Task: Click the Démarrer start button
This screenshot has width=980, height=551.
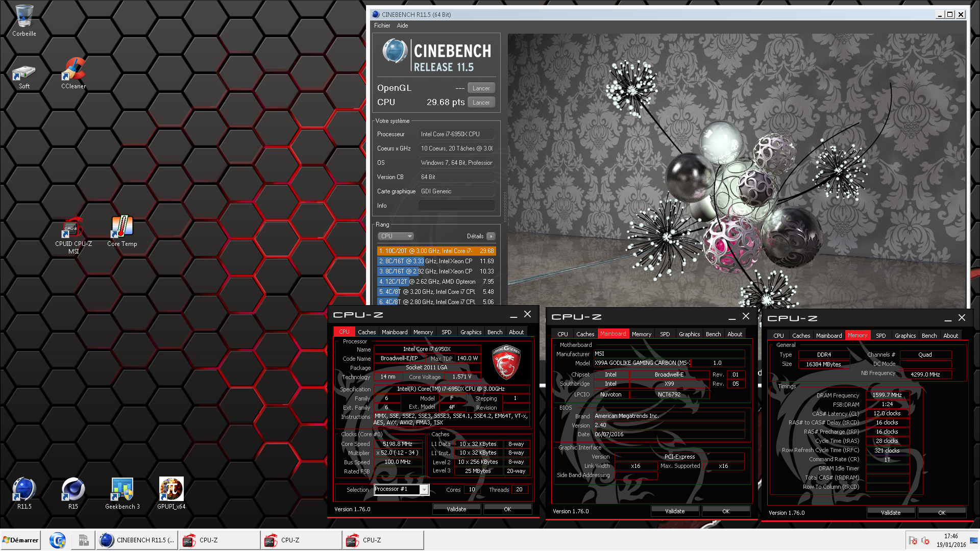Action: tap(20, 540)
